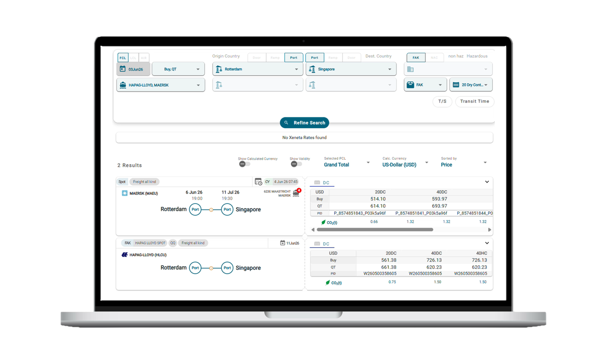Viewport: 607px width, 364px height.
Task: Click the green CO2 leaf in Maersk rates
Action: tap(323, 222)
